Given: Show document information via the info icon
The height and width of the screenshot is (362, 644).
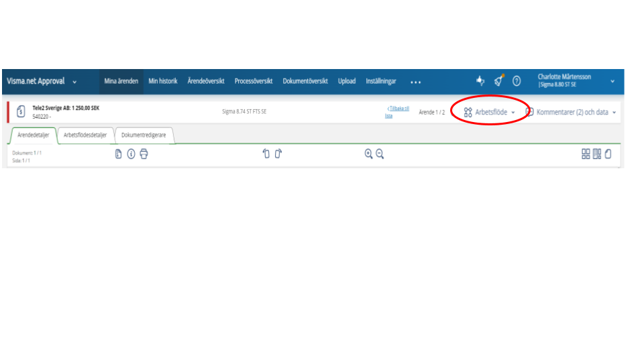Looking at the screenshot, I should coord(131,154).
